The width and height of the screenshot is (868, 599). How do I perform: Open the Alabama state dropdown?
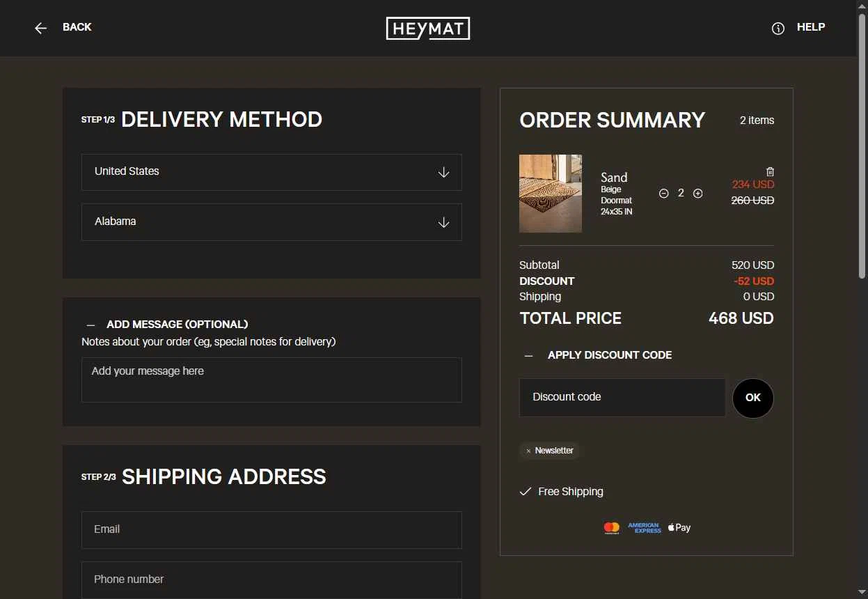(271, 222)
